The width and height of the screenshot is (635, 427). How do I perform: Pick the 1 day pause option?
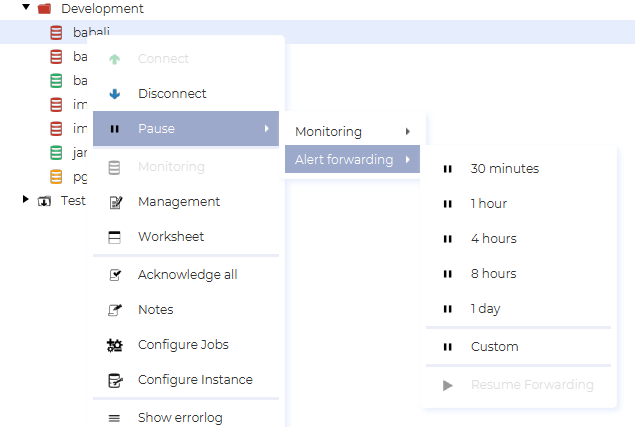[485, 309]
